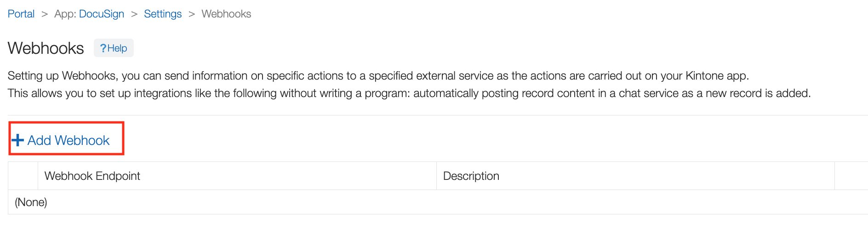Click the blank header cell right of Description
Image resolution: width=868 pixels, height=242 pixels.
click(851, 176)
